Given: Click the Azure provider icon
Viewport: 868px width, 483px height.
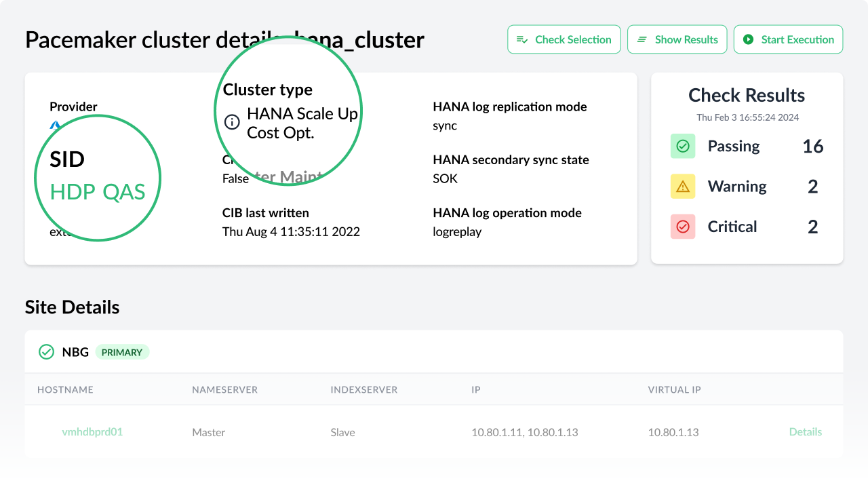Looking at the screenshot, I should (55, 125).
